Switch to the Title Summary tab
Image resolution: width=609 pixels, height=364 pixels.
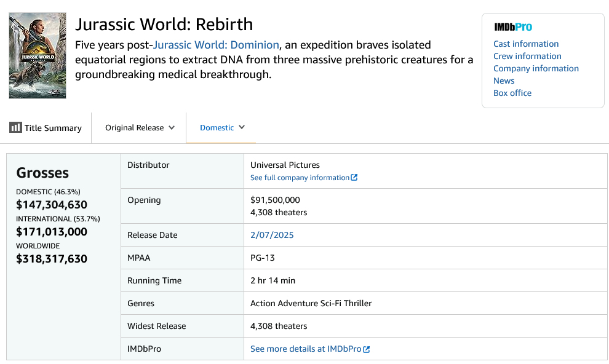click(x=46, y=128)
